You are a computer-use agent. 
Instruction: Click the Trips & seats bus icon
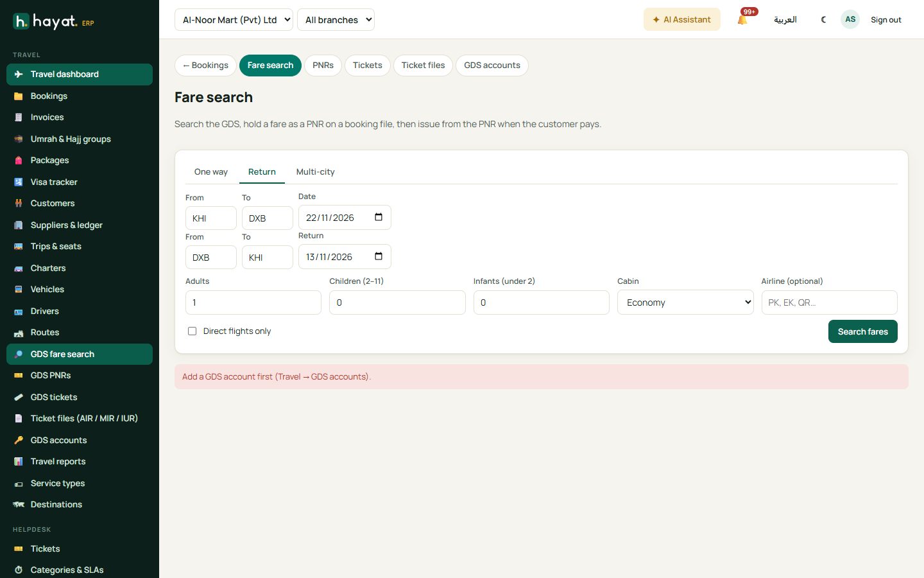click(x=19, y=247)
